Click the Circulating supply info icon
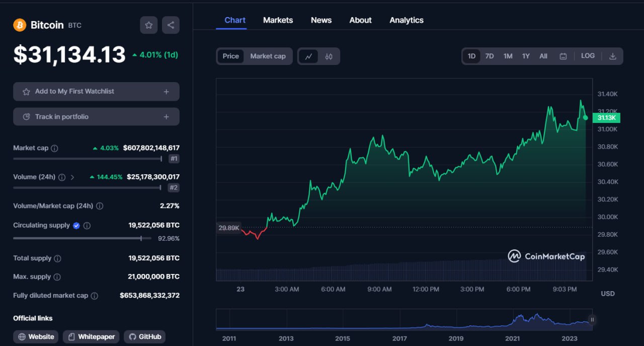The image size is (644, 346). [x=87, y=226]
